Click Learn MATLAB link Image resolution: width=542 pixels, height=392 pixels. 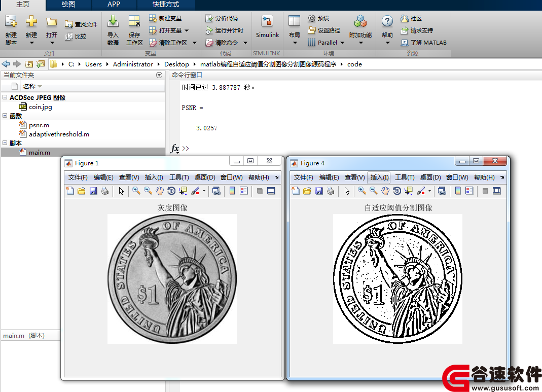coord(423,43)
